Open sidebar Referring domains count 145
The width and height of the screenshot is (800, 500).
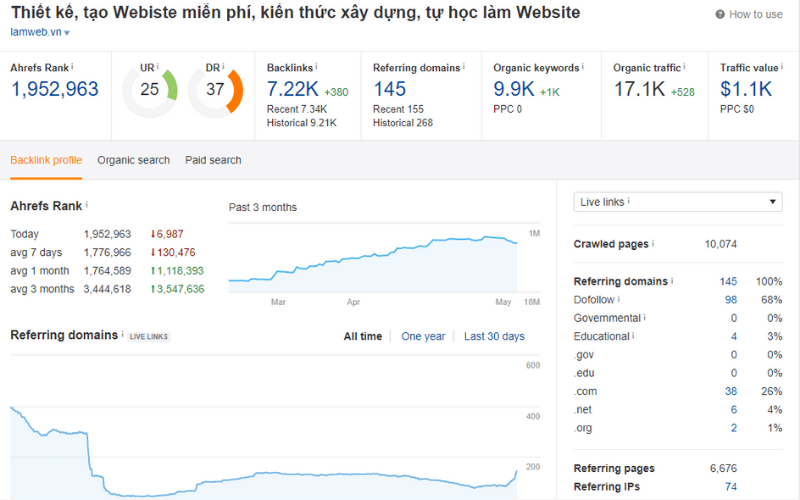[x=729, y=282]
